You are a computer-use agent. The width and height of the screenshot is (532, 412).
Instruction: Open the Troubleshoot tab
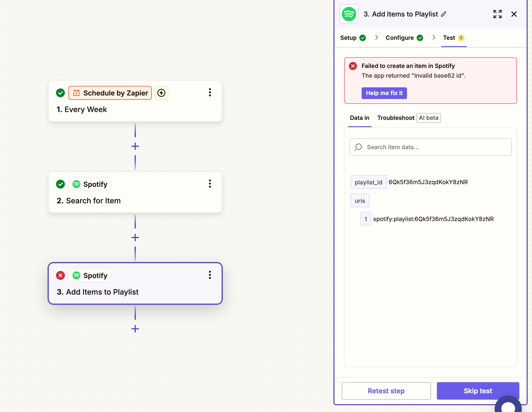point(396,118)
